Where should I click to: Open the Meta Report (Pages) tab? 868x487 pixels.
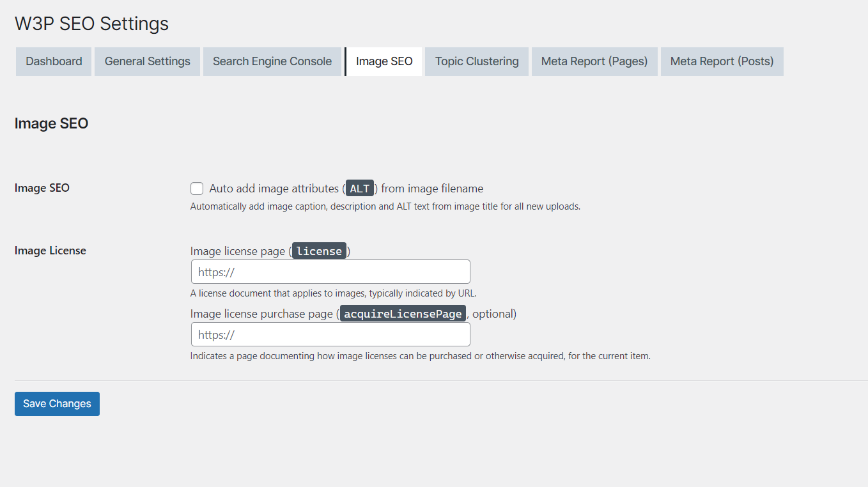[594, 61]
